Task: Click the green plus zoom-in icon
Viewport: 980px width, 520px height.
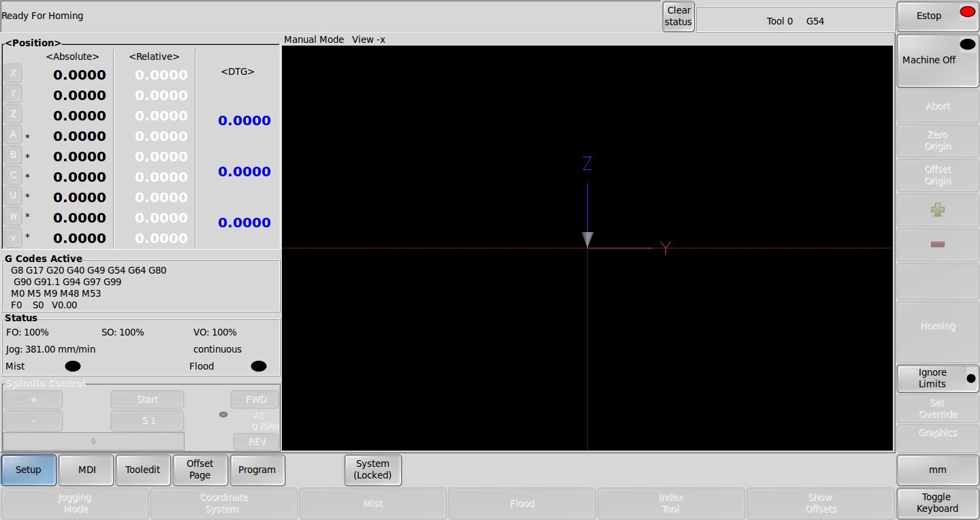Action: click(x=938, y=210)
